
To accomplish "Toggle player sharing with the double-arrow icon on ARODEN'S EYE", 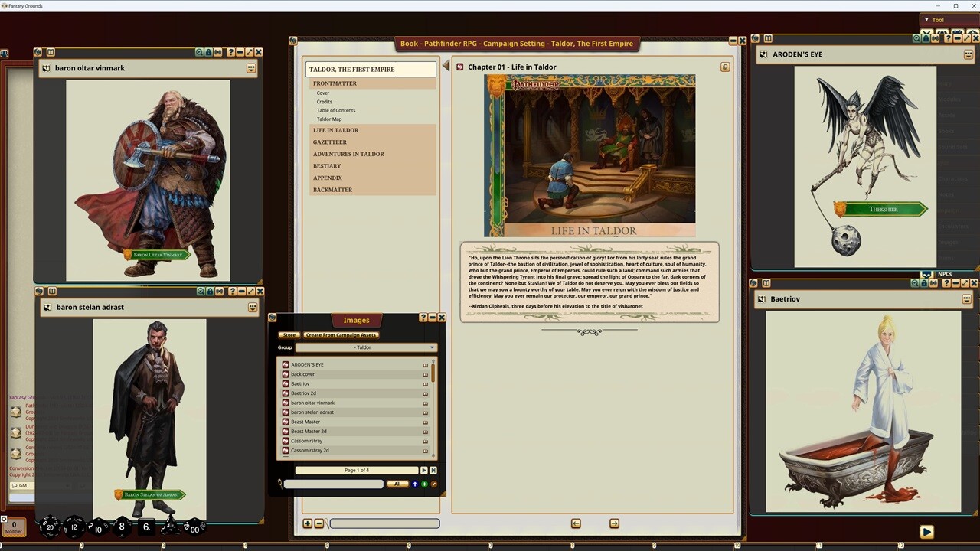I will [x=936, y=38].
